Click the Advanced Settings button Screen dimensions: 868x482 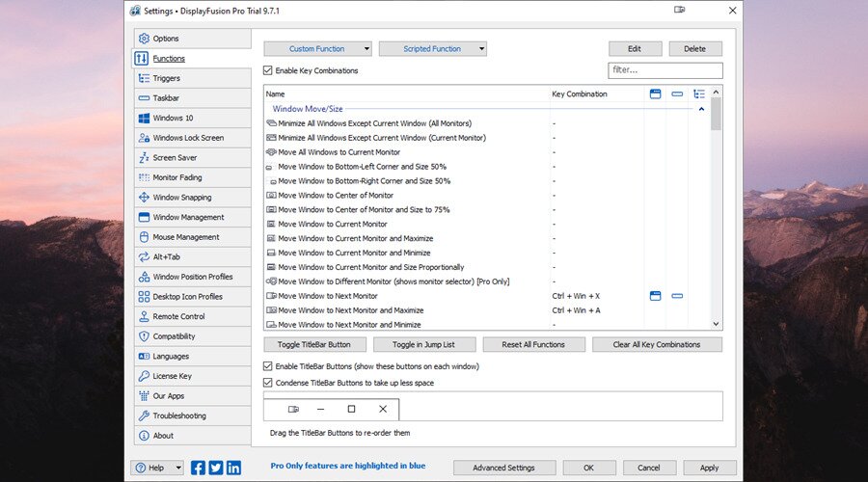pos(503,468)
